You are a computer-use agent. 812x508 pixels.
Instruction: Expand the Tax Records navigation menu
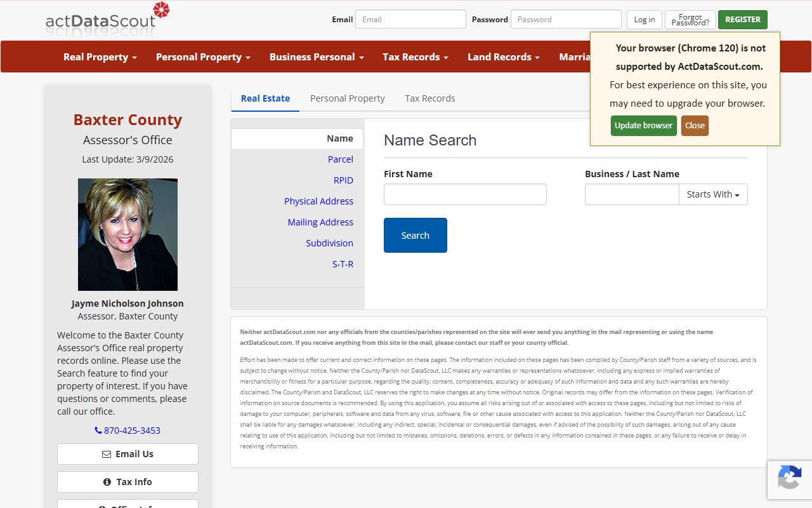click(x=416, y=57)
